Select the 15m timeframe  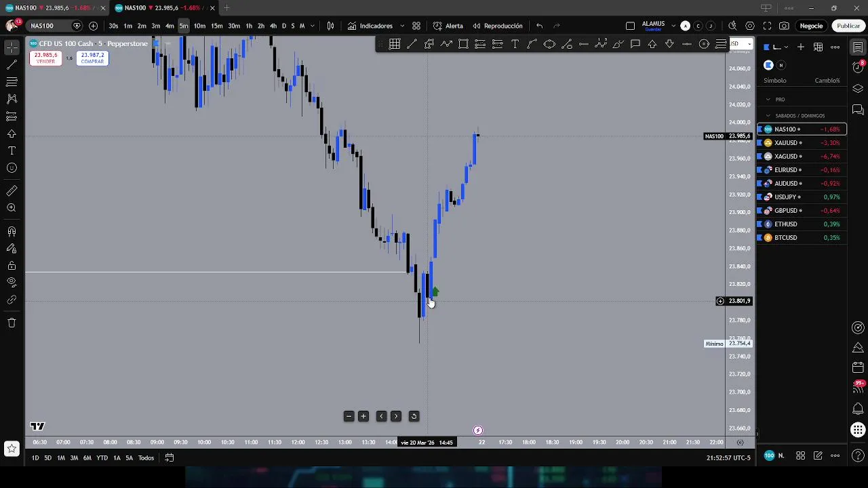click(x=216, y=26)
